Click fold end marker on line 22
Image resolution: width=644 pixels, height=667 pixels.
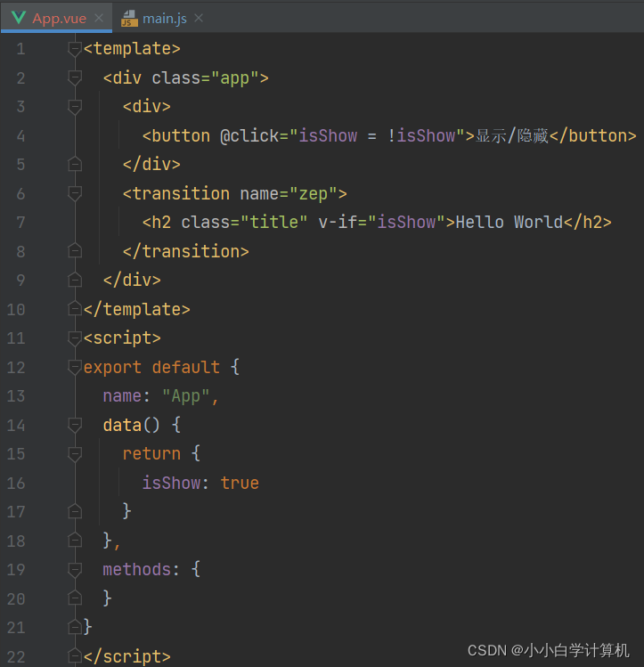pos(75,656)
